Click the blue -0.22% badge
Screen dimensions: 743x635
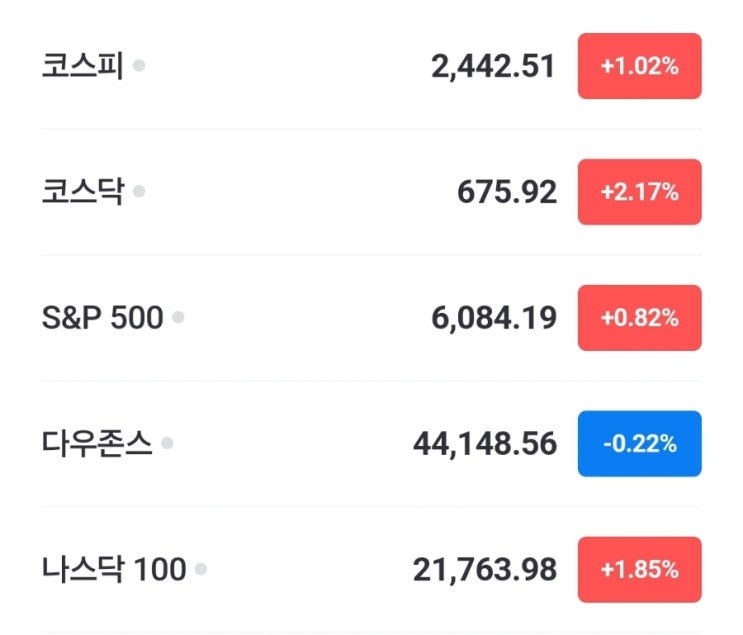(639, 444)
